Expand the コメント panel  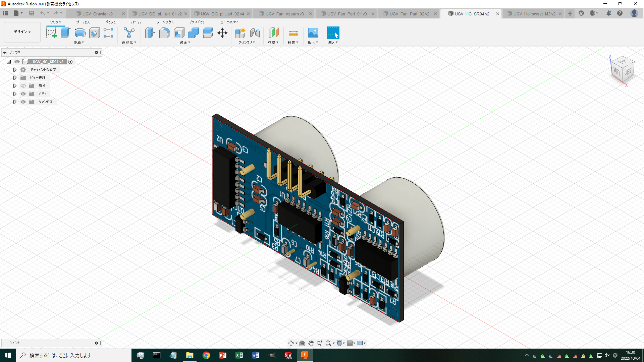coord(96,343)
